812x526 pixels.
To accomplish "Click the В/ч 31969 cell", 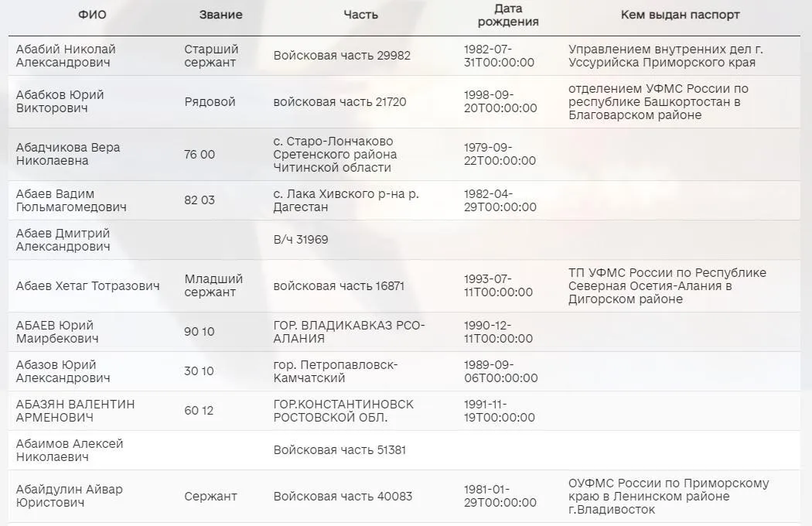I will click(x=301, y=240).
